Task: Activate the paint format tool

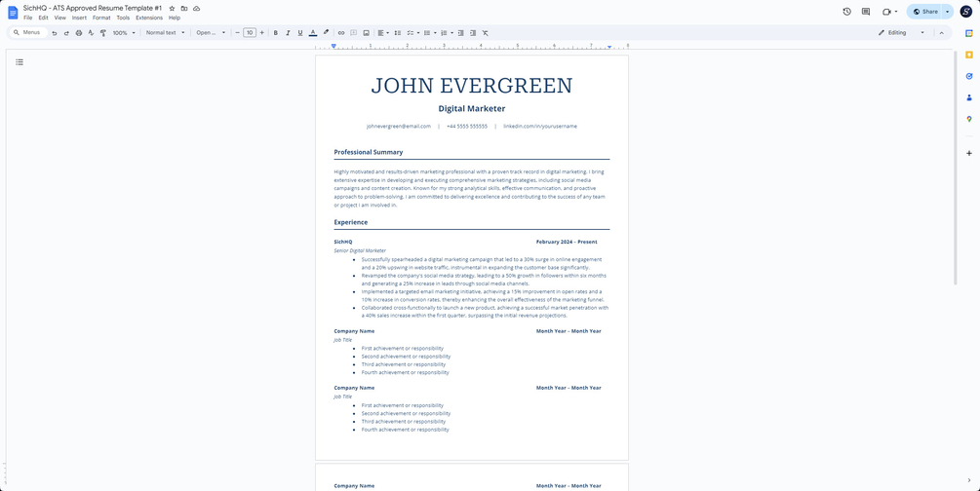Action: click(x=103, y=32)
